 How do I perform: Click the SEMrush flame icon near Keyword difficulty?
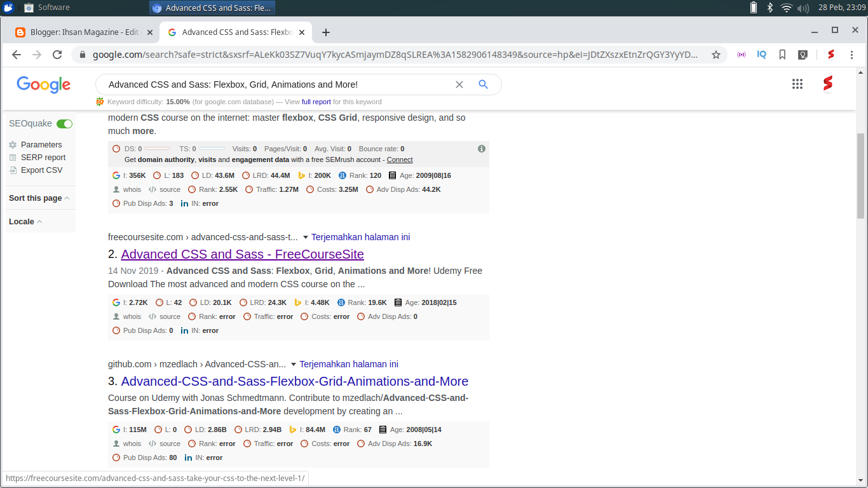tap(100, 102)
